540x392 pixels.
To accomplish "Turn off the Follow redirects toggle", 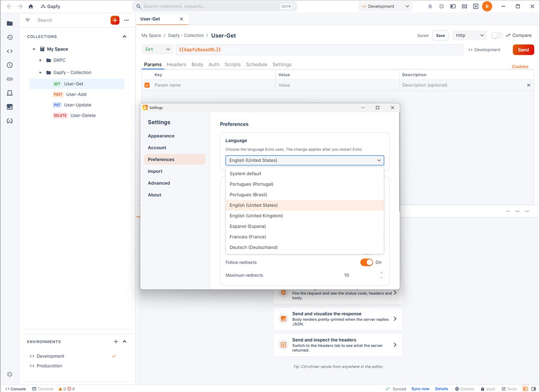I will coord(366,262).
